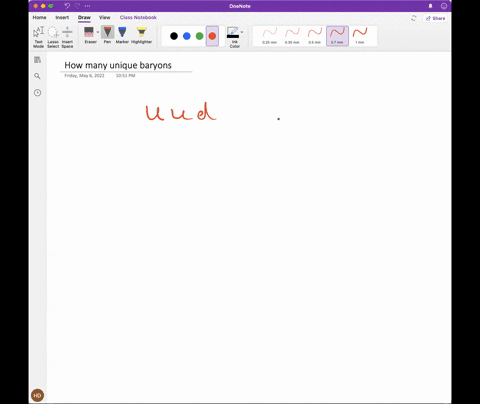Open the search magnifier in sidebar
The height and width of the screenshot is (404, 480).
point(37,76)
